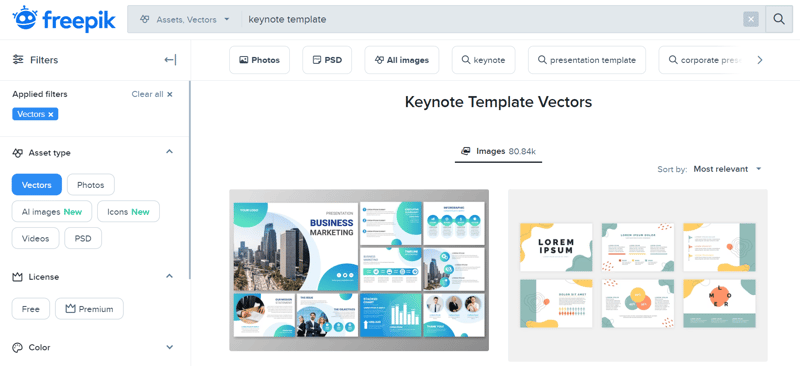The image size is (800, 366).
Task: Click the search magnifier button
Action: point(779,19)
